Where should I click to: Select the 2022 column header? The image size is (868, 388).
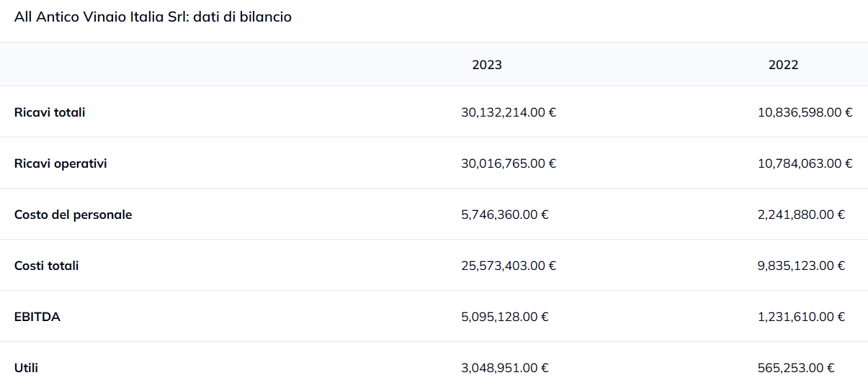[783, 65]
